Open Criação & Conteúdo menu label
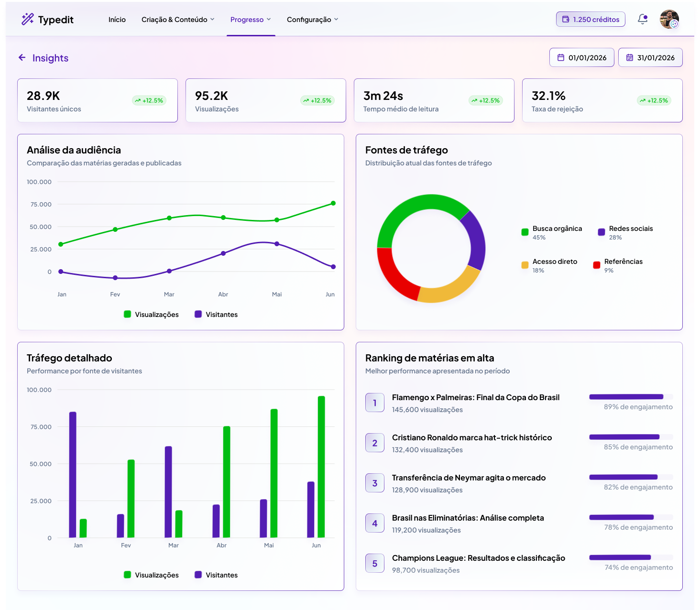 (175, 20)
